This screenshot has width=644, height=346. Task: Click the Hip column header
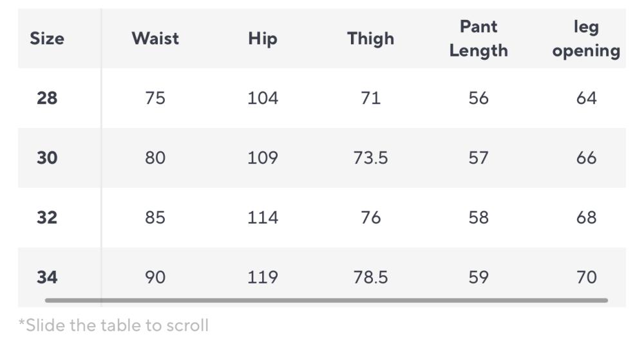click(x=263, y=39)
